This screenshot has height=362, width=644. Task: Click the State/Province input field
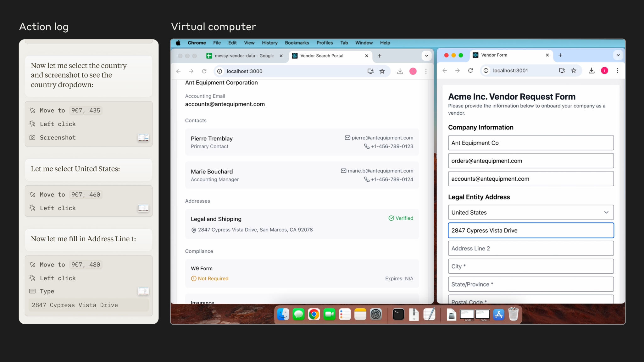pyautogui.click(x=531, y=284)
